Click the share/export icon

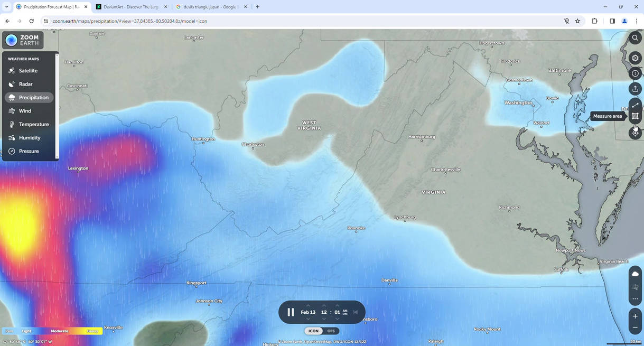[x=636, y=89]
